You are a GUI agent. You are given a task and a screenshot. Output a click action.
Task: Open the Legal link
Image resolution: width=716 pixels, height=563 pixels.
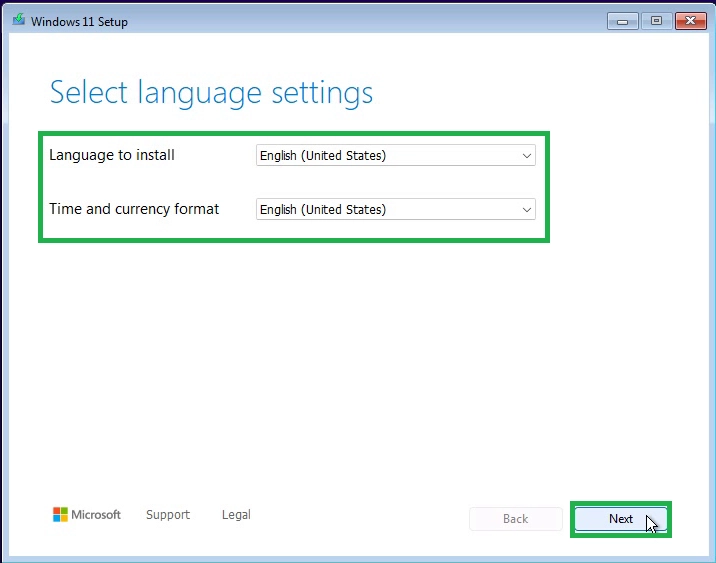(236, 515)
